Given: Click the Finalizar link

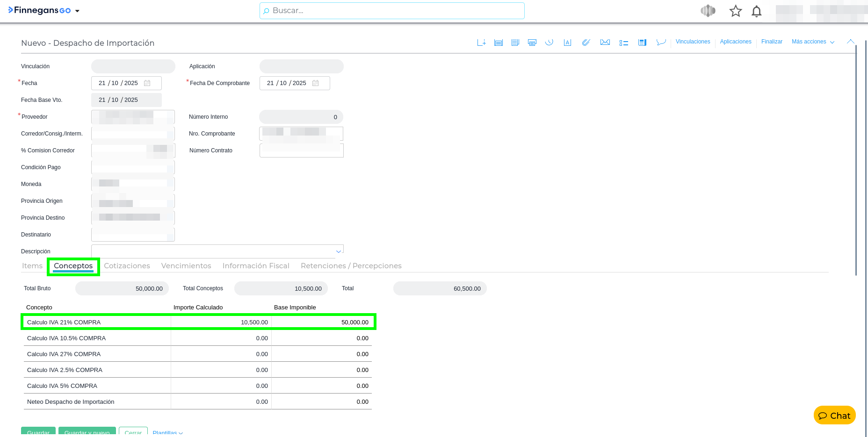Looking at the screenshot, I should pyautogui.click(x=772, y=42).
